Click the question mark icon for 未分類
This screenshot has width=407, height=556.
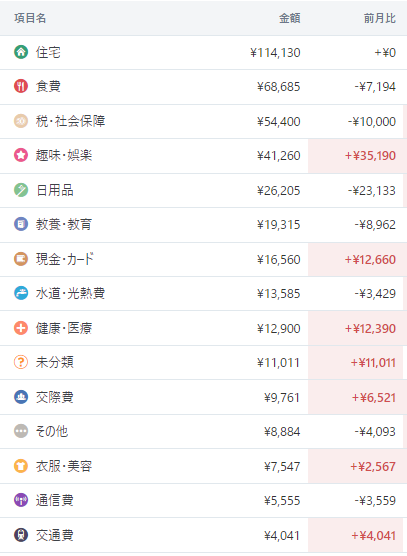[x=21, y=362]
